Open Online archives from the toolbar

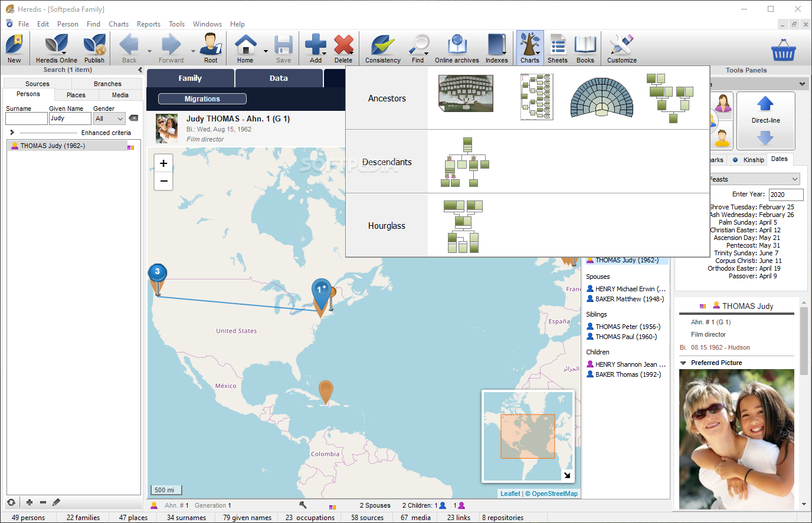(x=457, y=48)
